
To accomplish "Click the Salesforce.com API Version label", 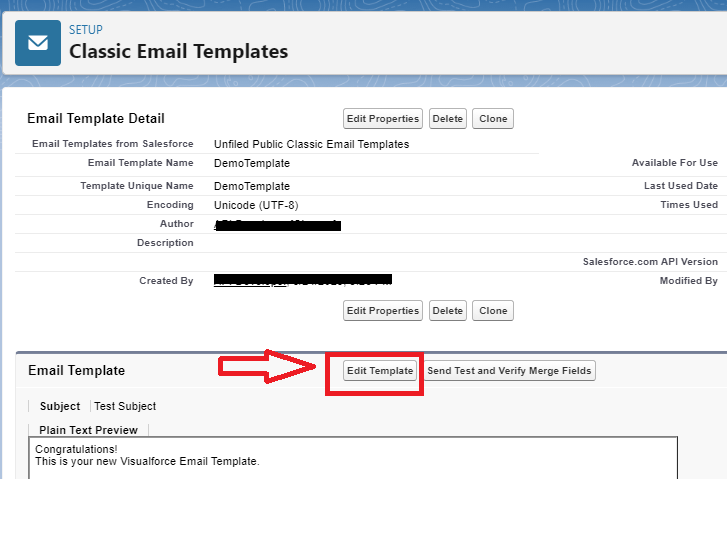I will 650,262.
